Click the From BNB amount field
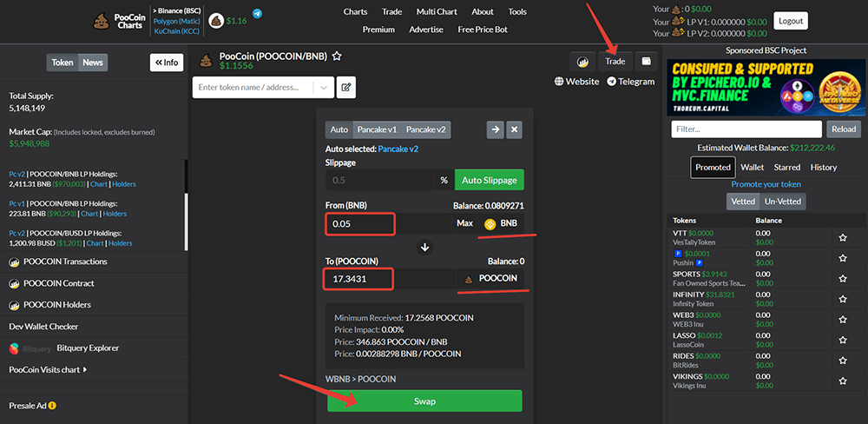This screenshot has height=424, width=868. [388, 224]
